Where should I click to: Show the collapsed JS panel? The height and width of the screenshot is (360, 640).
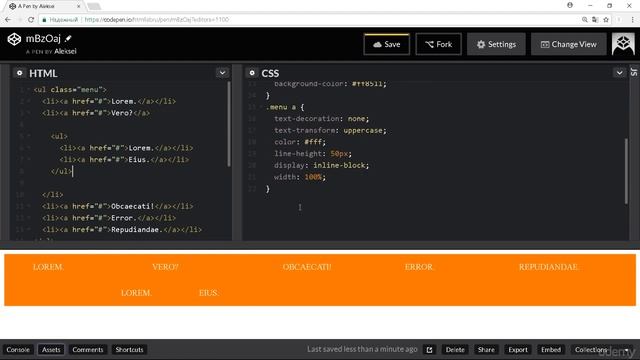tap(634, 72)
